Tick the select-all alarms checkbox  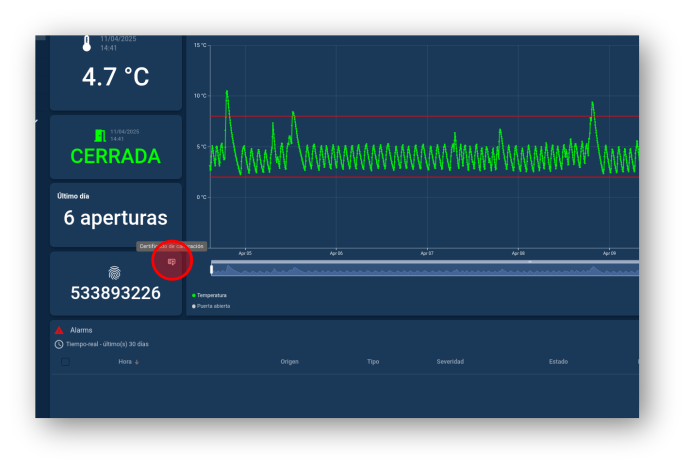pyautogui.click(x=66, y=362)
